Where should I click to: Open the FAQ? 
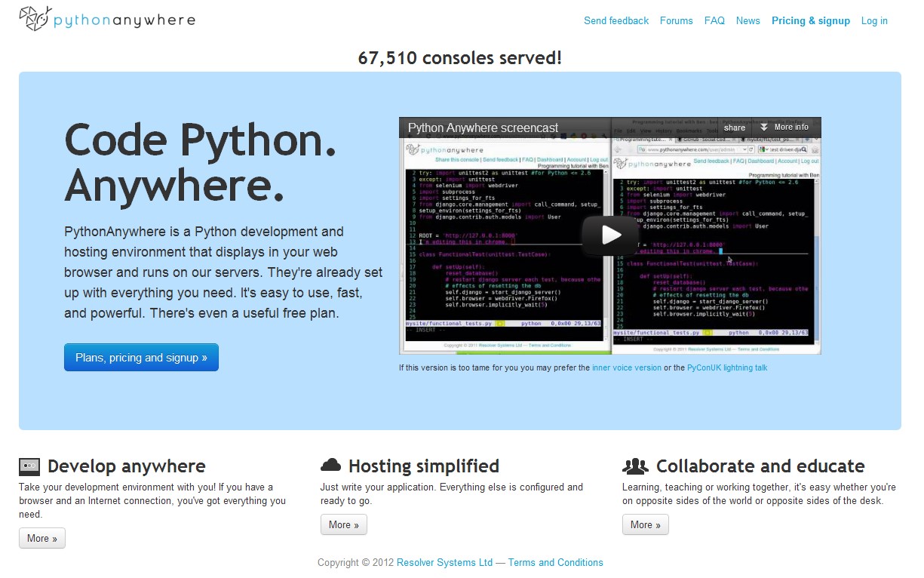click(x=714, y=20)
